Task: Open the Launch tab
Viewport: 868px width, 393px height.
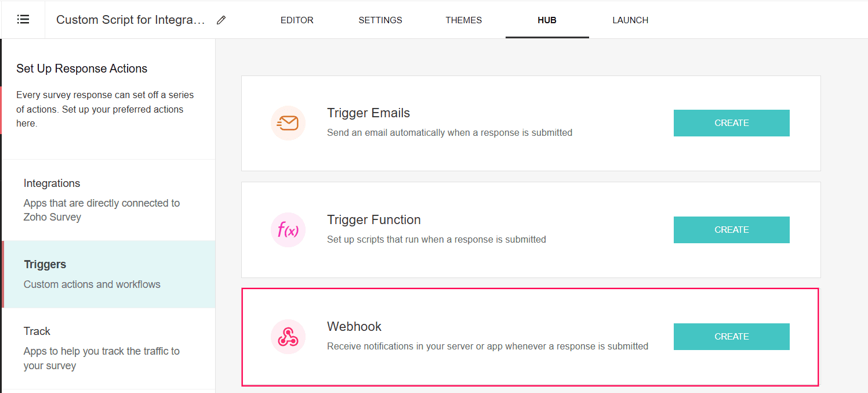Action: (x=630, y=20)
